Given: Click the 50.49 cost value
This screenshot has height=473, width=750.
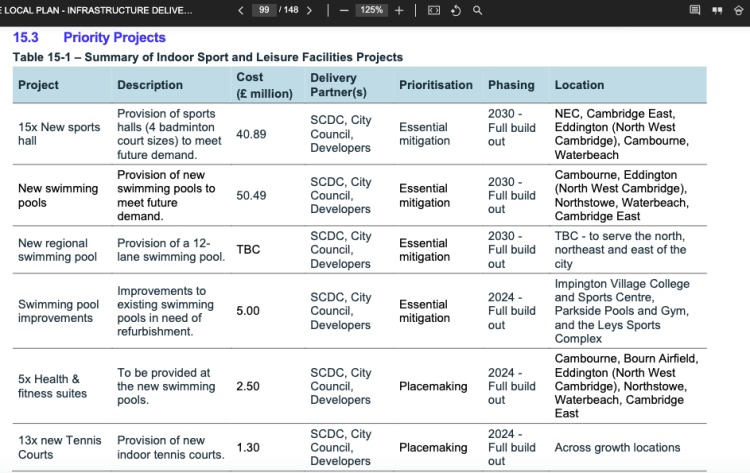Looking at the screenshot, I should point(251,195).
